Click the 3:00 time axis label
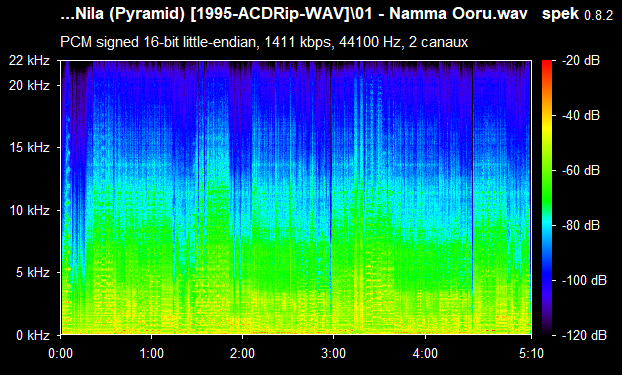622x375 pixels. coord(333,353)
